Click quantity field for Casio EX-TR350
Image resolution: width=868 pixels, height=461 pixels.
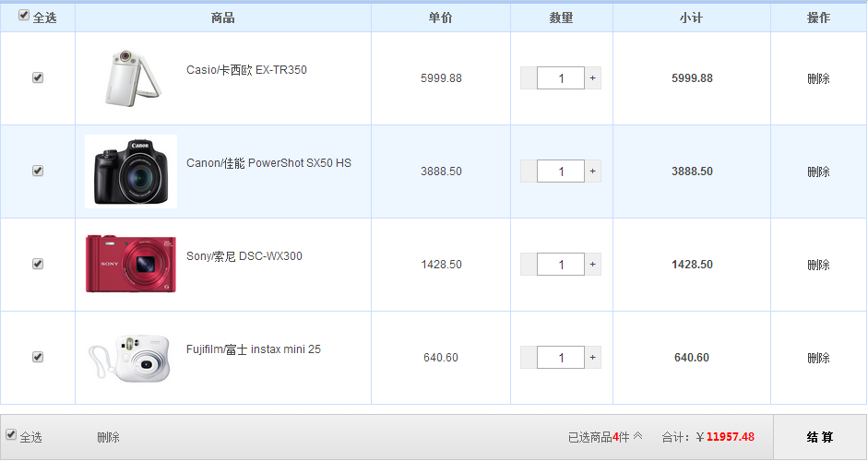coord(561,78)
